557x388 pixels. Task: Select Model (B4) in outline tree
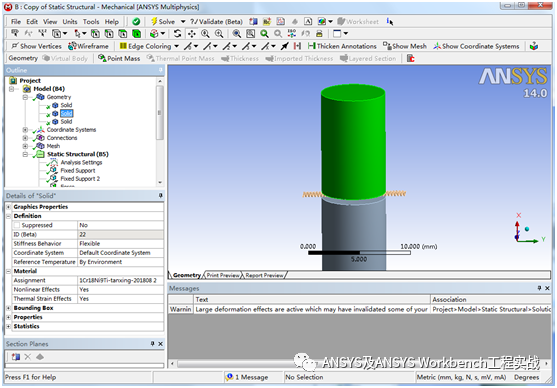point(49,89)
